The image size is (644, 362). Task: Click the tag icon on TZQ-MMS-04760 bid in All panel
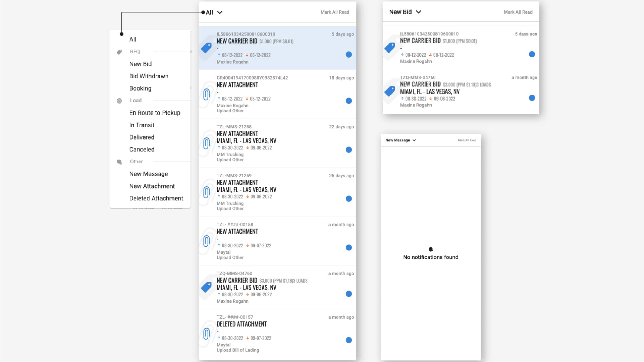click(206, 287)
